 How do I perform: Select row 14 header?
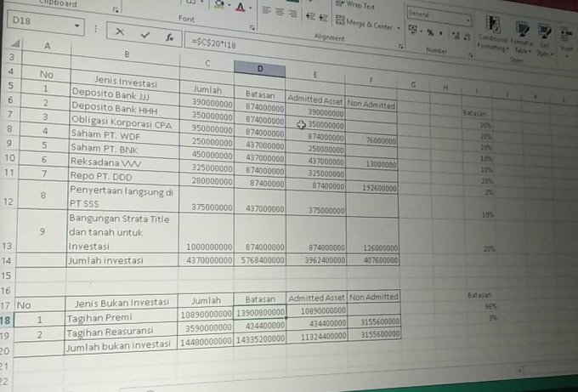(x=6, y=261)
